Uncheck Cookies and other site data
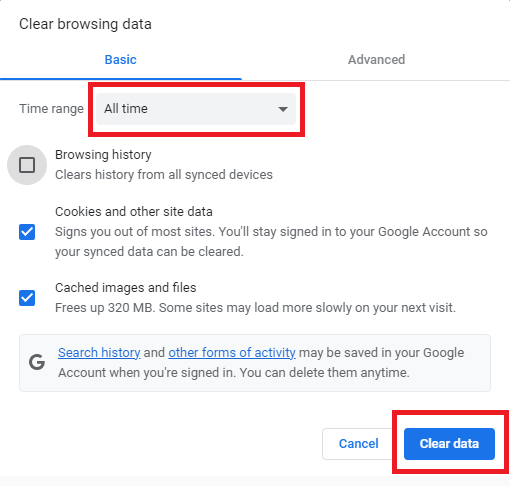 click(27, 232)
